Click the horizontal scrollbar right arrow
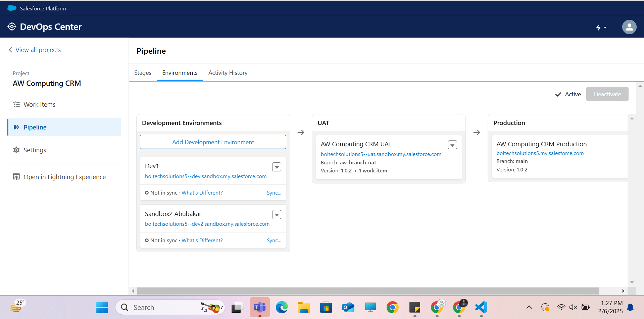The height and width of the screenshot is (319, 644). (623, 291)
